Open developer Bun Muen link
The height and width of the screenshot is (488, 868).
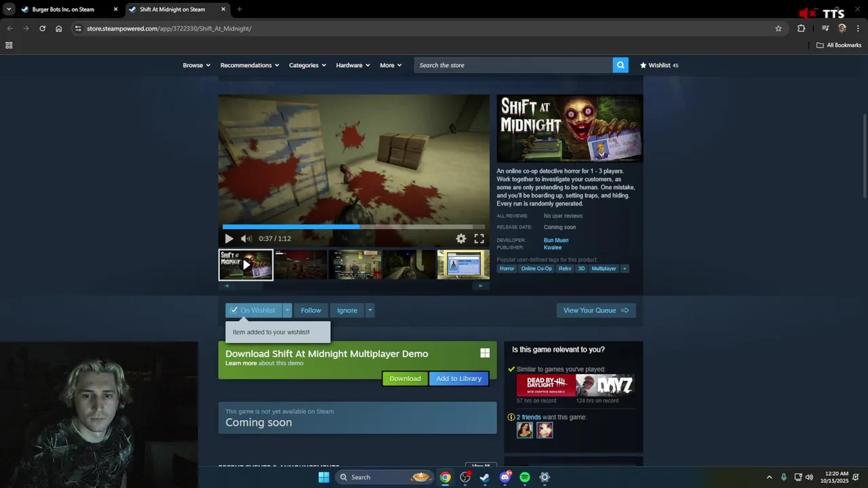(556, 240)
